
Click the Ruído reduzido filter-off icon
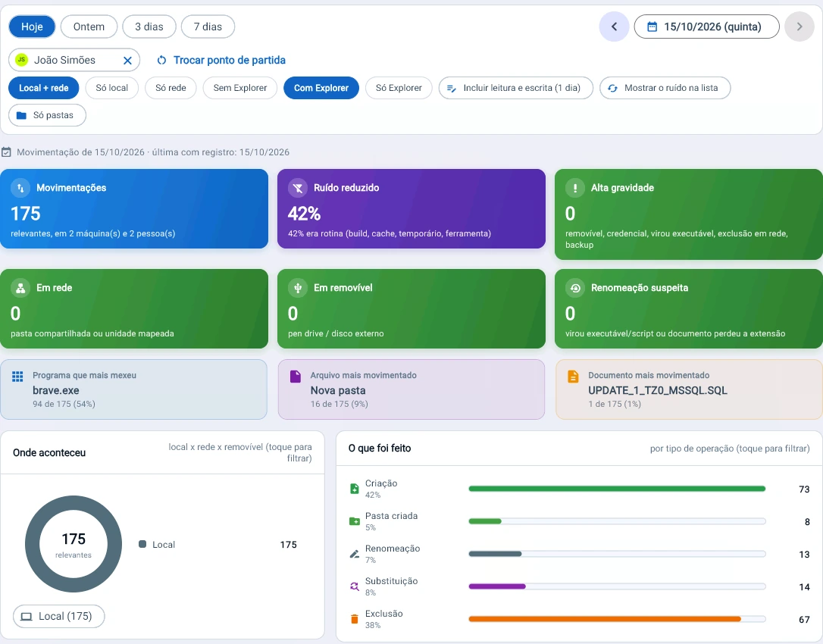coord(298,188)
